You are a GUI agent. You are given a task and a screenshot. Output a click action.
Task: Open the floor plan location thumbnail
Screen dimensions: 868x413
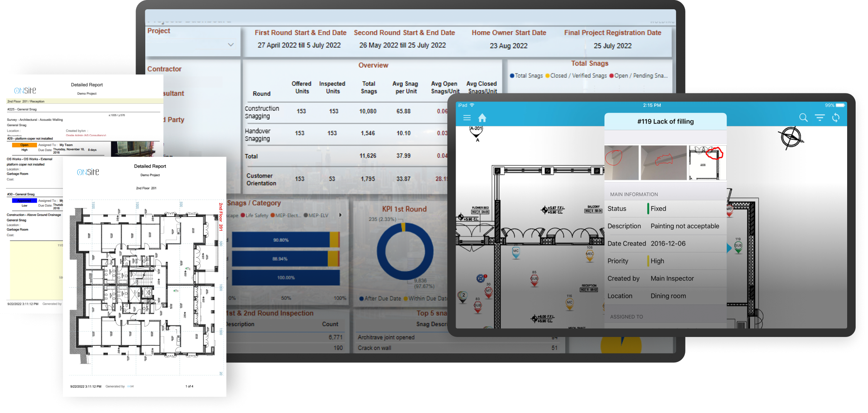point(707,162)
